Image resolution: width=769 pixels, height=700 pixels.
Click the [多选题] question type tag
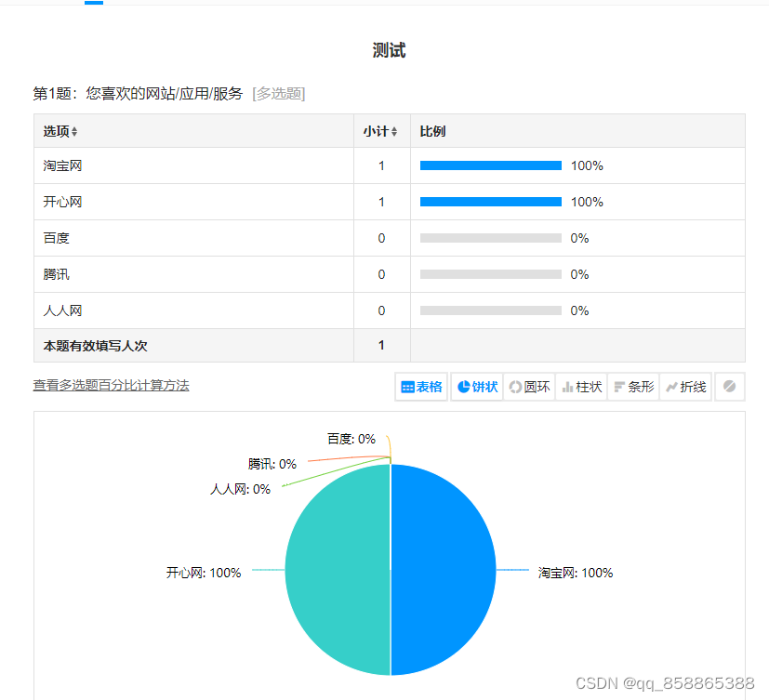coord(279,93)
